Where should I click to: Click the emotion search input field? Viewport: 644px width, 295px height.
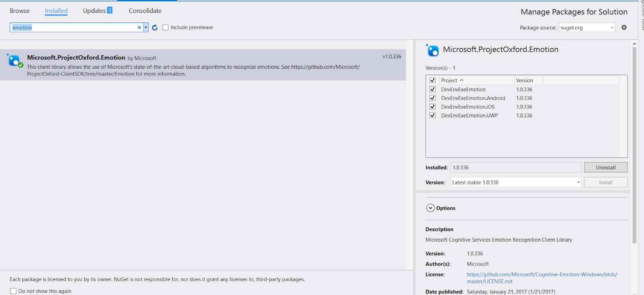73,27
